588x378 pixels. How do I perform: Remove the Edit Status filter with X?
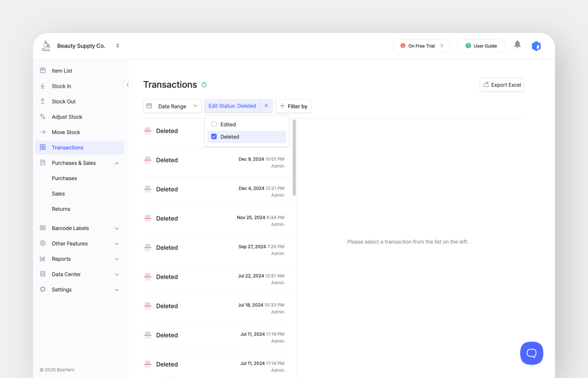click(266, 106)
